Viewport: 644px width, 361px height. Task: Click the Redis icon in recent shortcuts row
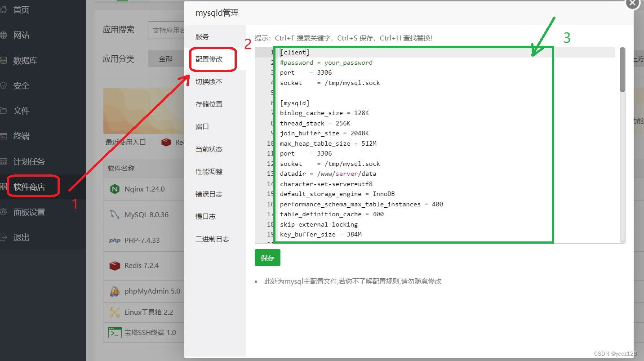tap(167, 142)
